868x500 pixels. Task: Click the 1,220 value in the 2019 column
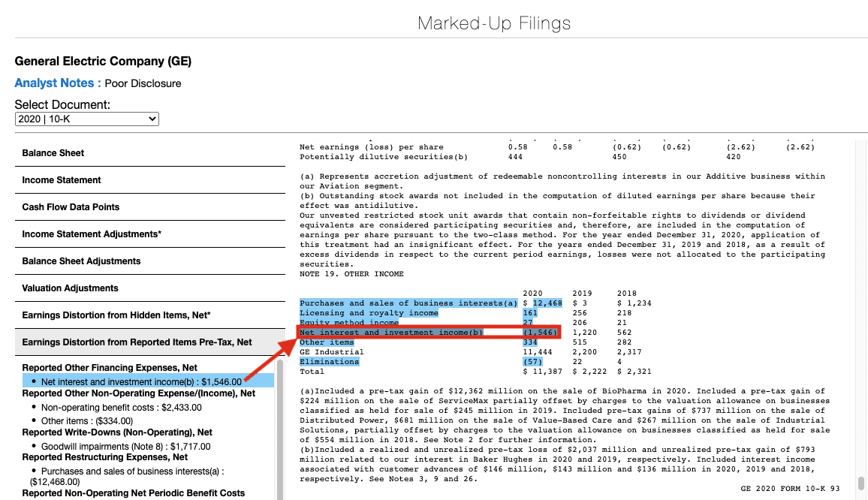point(585,333)
